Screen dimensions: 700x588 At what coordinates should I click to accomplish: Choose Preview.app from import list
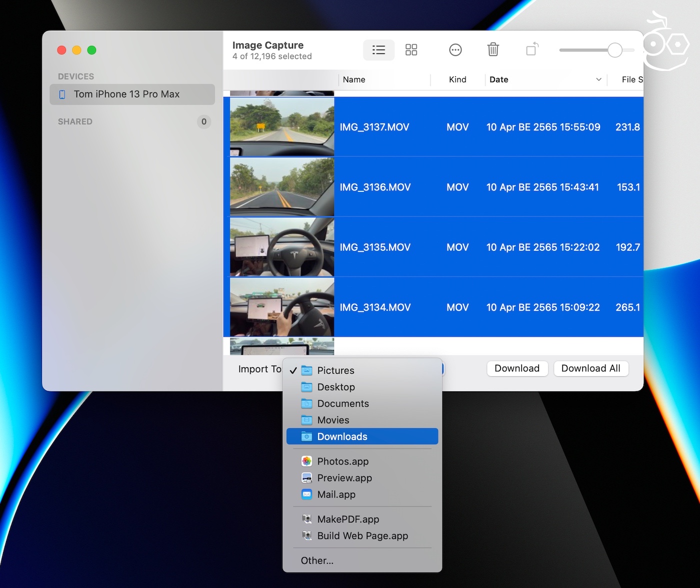click(x=344, y=478)
